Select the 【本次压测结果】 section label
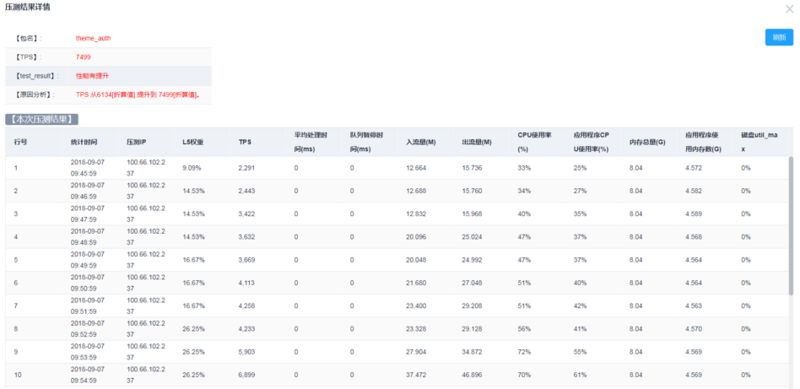Screen dimensions: 800x389 [42, 119]
